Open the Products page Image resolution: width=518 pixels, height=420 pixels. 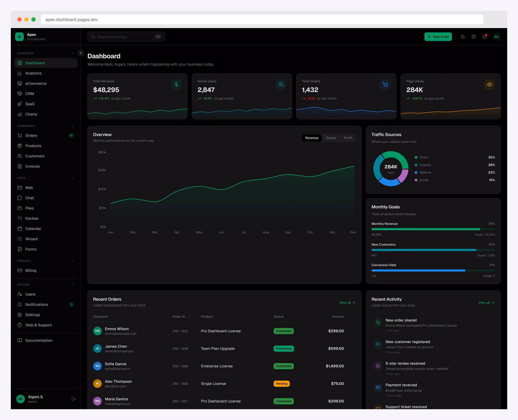tap(46, 146)
